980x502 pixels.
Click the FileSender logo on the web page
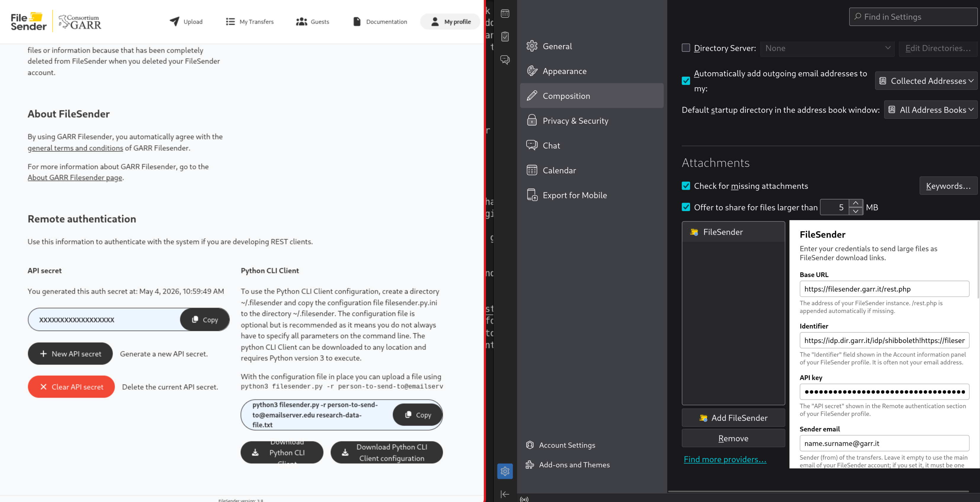pyautogui.click(x=28, y=22)
